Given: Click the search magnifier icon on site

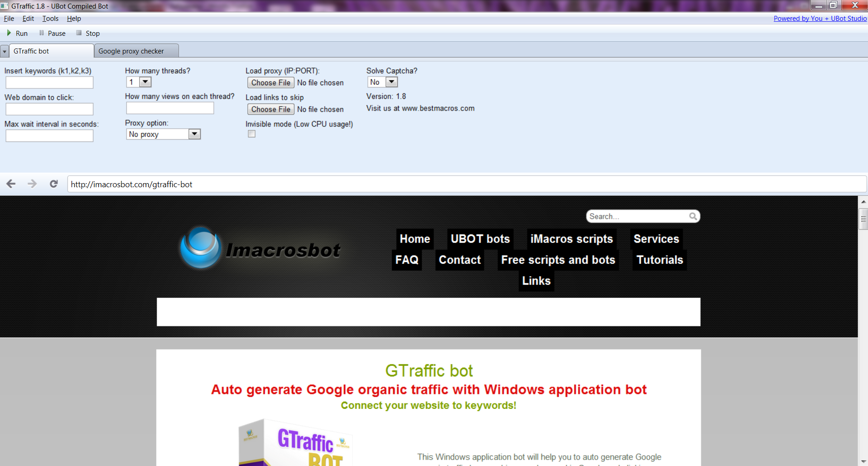Looking at the screenshot, I should pyautogui.click(x=693, y=216).
